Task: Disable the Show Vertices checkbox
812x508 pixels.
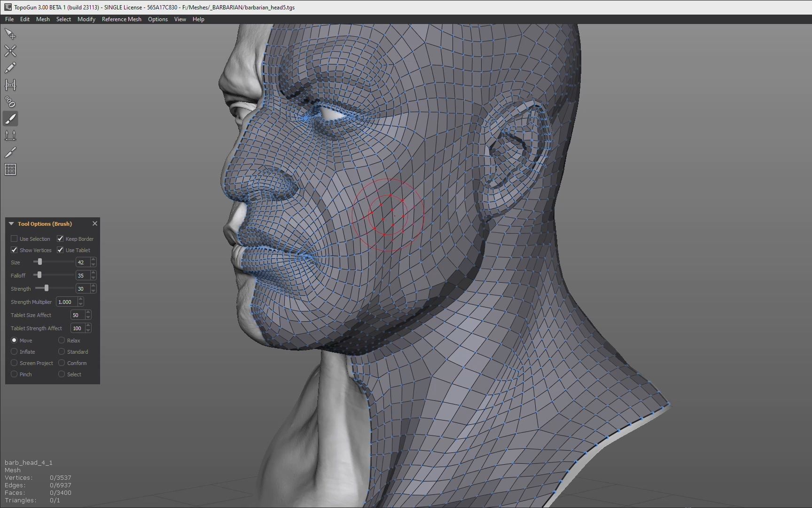Action: tap(14, 250)
